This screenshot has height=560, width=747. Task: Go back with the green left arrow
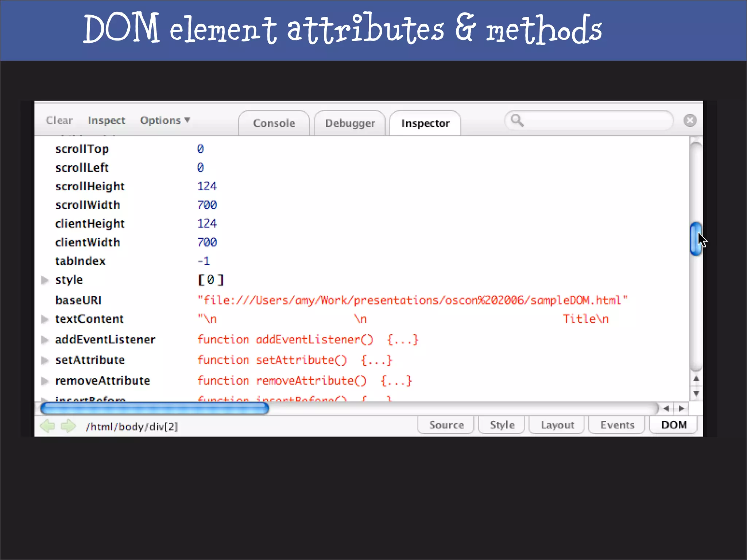pos(47,426)
